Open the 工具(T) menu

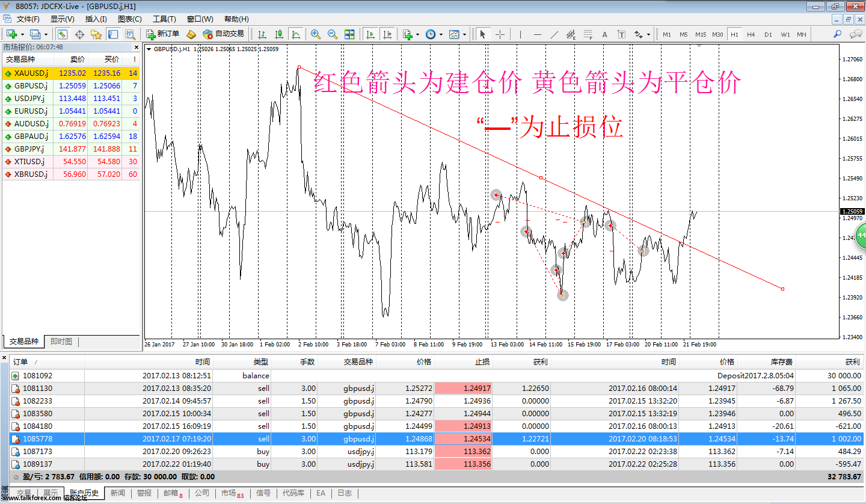(x=164, y=19)
